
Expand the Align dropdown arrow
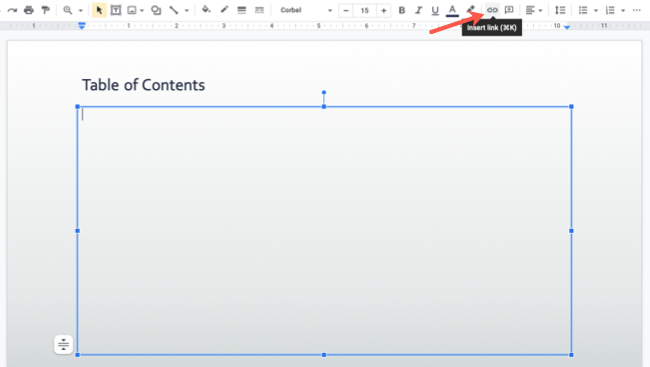click(540, 10)
